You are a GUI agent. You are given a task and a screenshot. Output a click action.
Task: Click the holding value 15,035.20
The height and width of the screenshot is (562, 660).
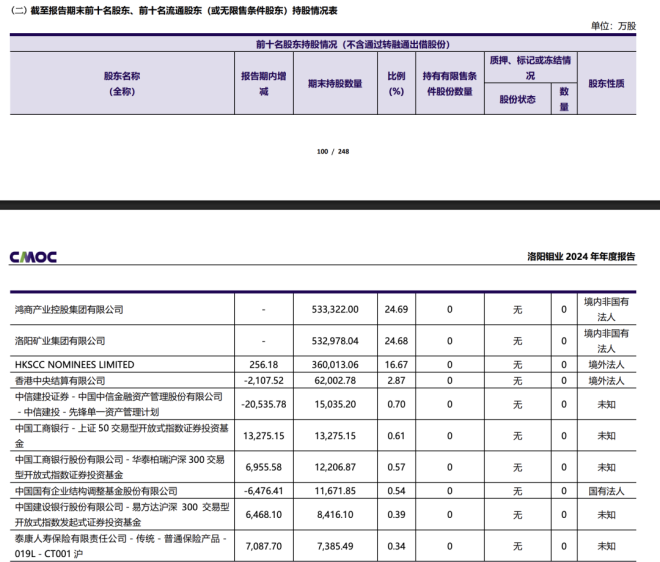[335, 404]
